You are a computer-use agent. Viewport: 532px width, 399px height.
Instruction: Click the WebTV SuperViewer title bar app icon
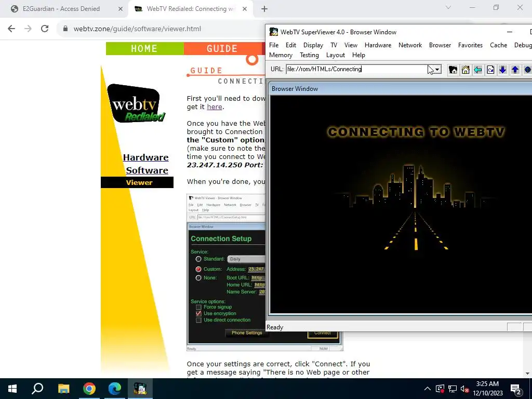273,32
